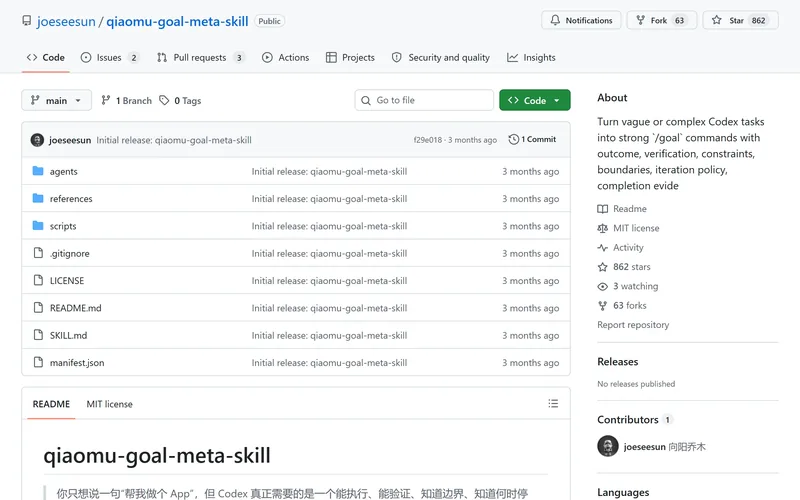Image resolution: width=800 pixels, height=500 pixels.
Task: View the 3 watching link
Action: [x=636, y=286]
